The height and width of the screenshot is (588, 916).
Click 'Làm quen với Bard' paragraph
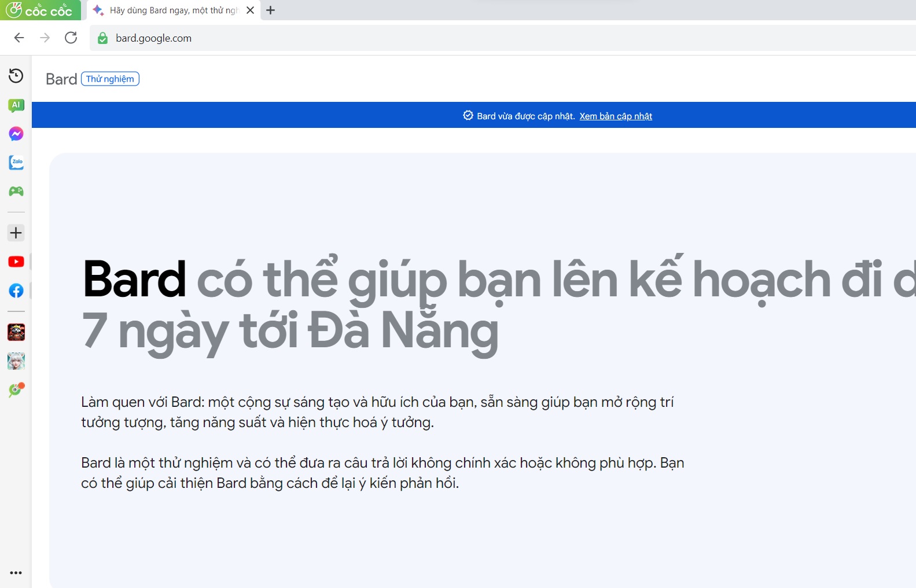(x=377, y=412)
